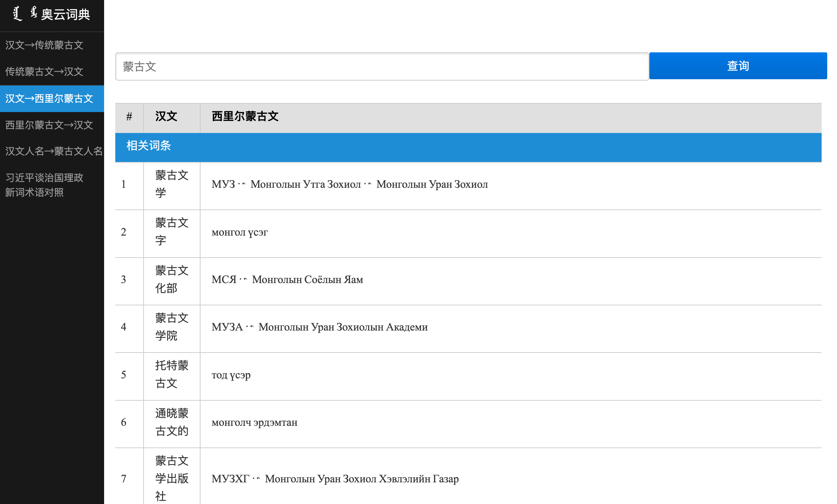
Task: Open the 蒙古文学院 dictionary entry
Action: [419, 328]
